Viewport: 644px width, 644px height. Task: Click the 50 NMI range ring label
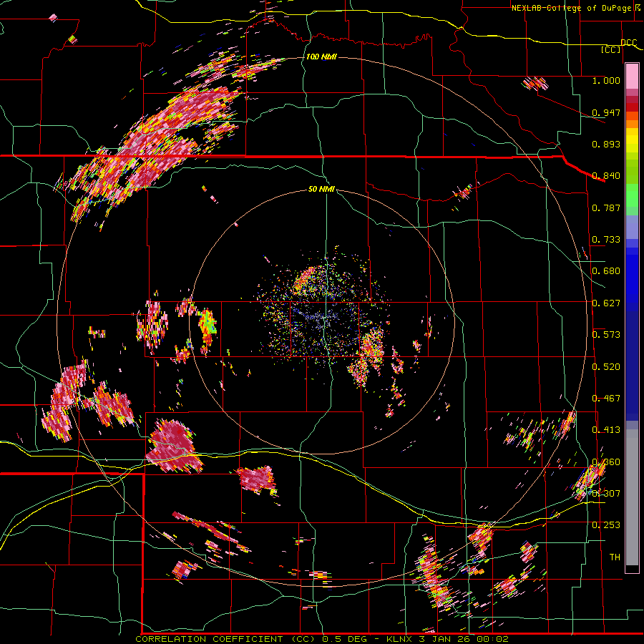(321, 190)
